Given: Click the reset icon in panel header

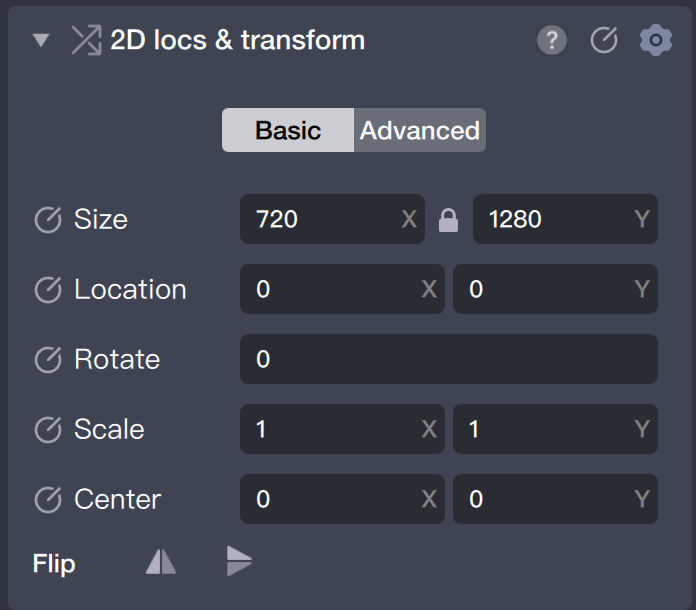Looking at the screenshot, I should tap(604, 41).
